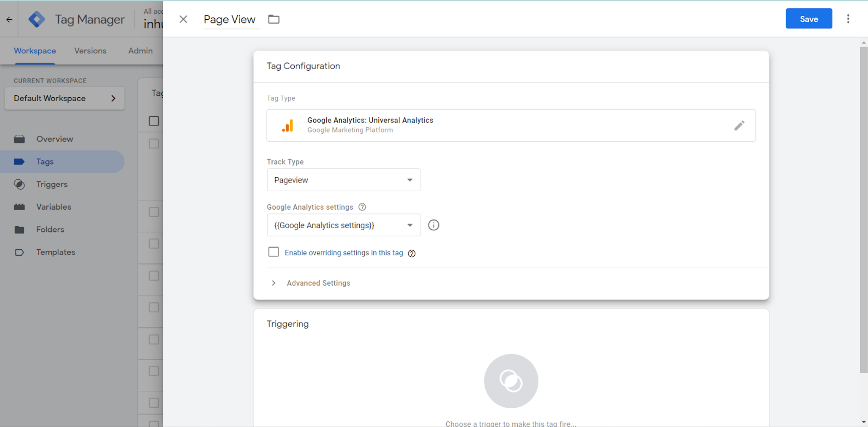Click the Page View tag name field
Viewport: 868px width, 427px height.
click(230, 20)
